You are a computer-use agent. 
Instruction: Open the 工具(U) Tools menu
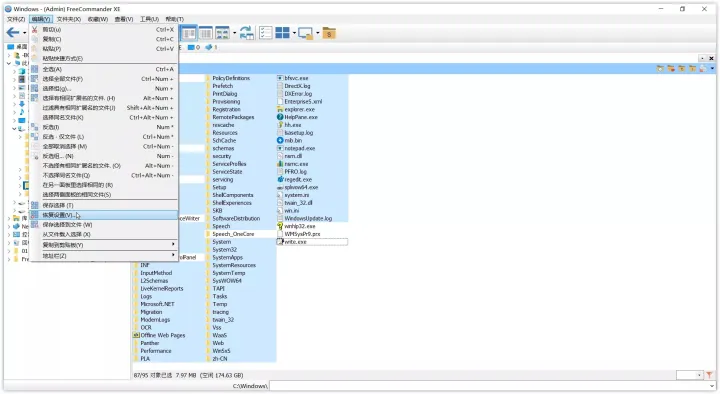149,19
